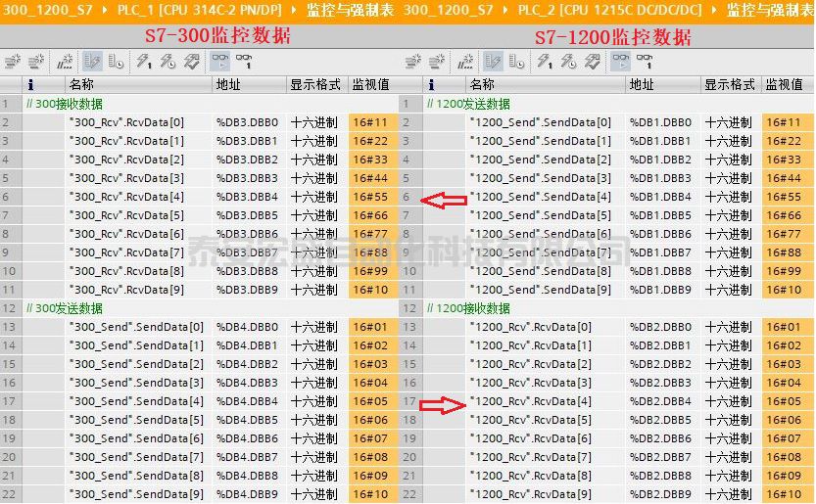Select the "1200_Rcv".RcvData[4] name cell
This screenshot has height=504, width=816.
530,401
